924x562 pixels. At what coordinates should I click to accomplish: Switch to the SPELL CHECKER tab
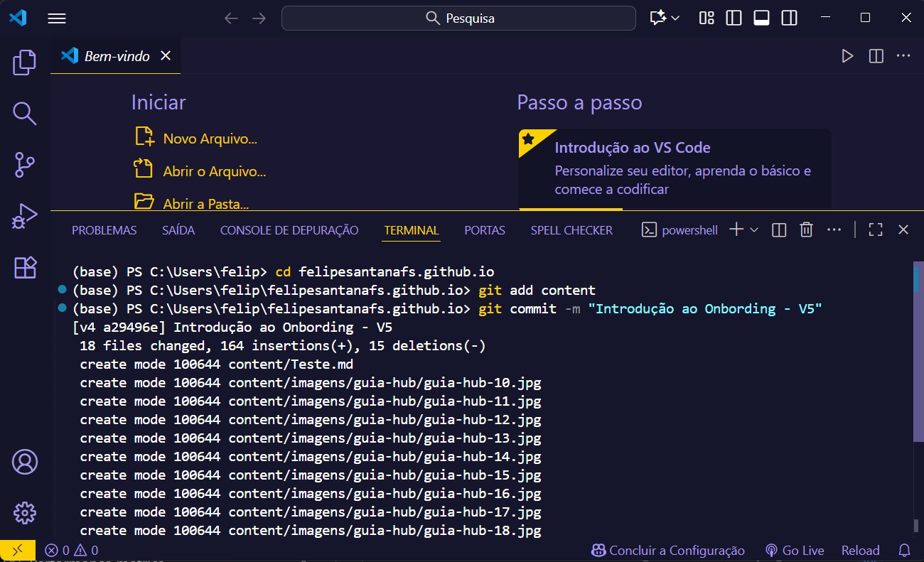coord(571,229)
